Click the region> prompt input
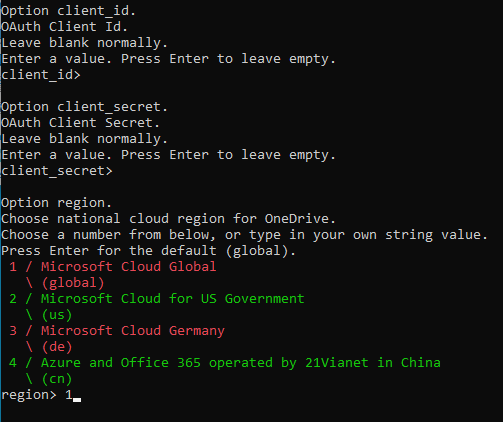The width and height of the screenshot is (503, 422). click(41, 395)
